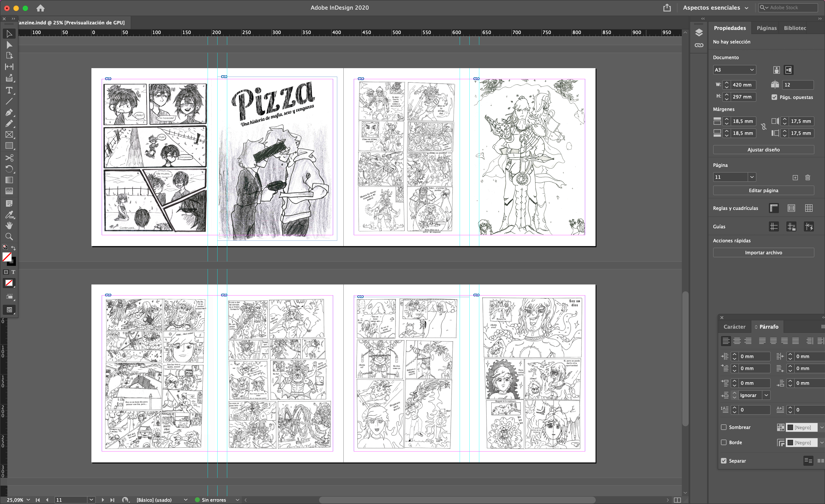Go to first page button
Screen dimensions: 825x504
pyautogui.click(x=38, y=500)
